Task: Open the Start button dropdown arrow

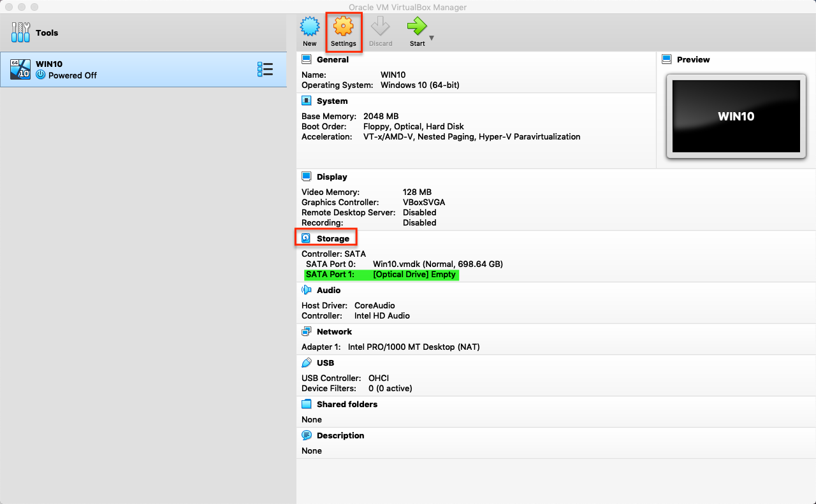Action: (x=432, y=38)
